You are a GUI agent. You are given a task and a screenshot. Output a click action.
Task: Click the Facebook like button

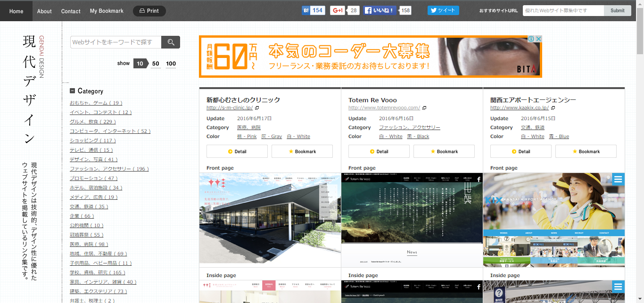pos(380,10)
